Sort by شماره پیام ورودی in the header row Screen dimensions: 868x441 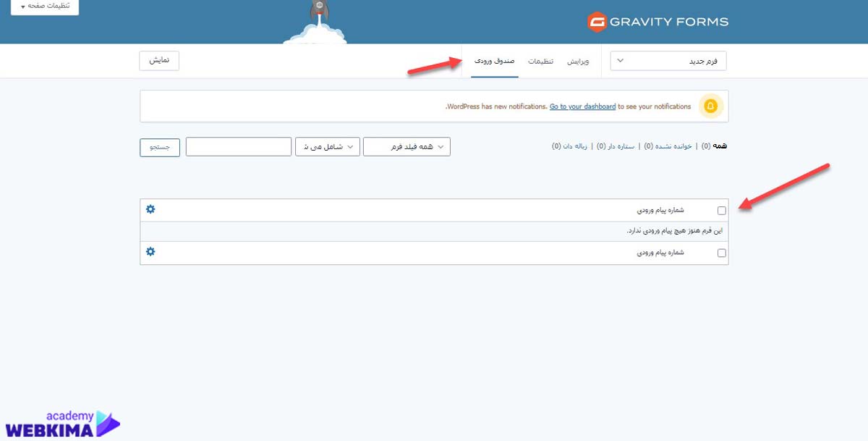click(x=660, y=210)
